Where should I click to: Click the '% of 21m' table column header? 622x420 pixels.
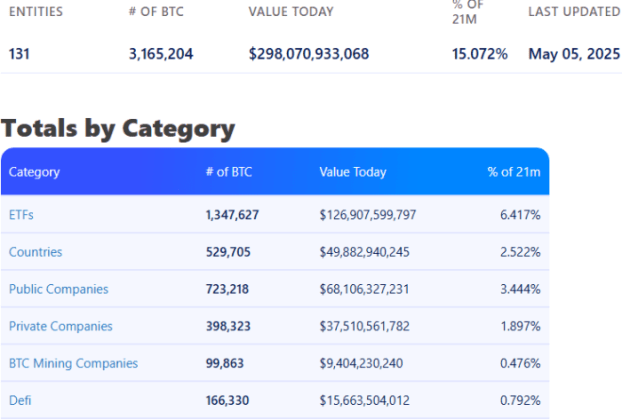[513, 172]
